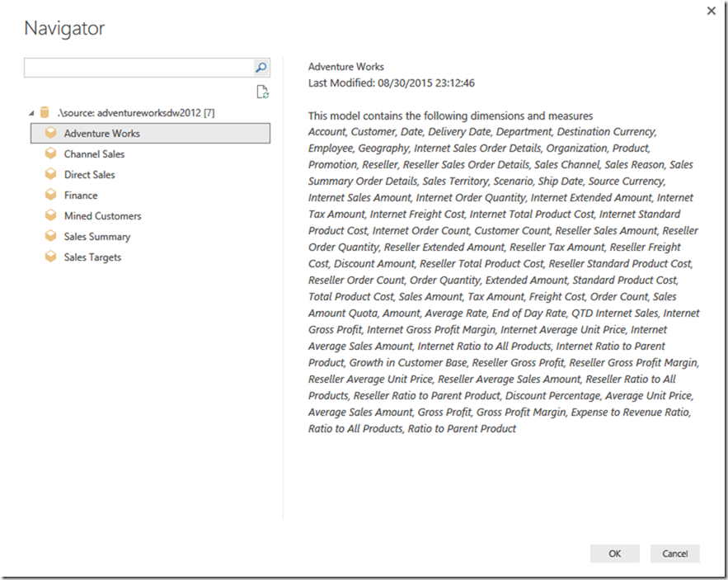Screen dimensions: 728x580
Task: Pick the Sales Targets model
Action: [x=92, y=257]
